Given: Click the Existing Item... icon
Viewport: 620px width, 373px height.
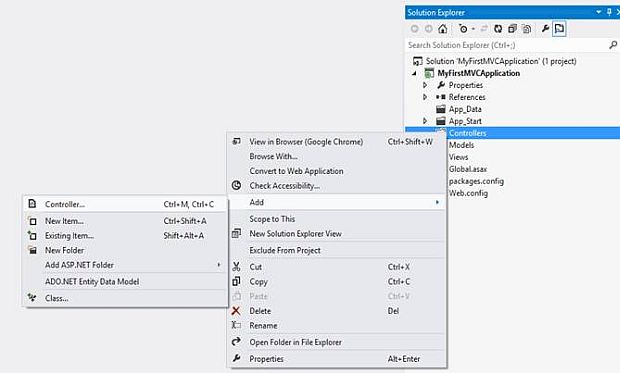Looking at the screenshot, I should (x=32, y=235).
